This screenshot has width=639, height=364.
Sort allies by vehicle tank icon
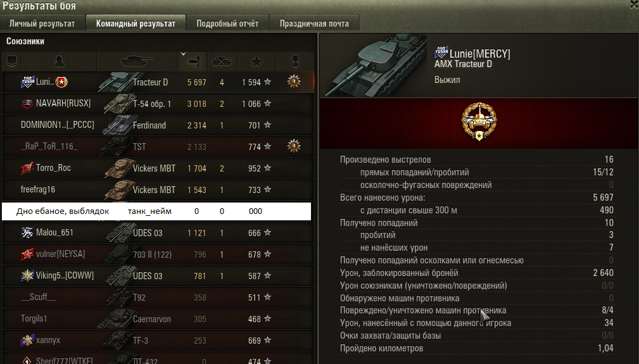(x=138, y=62)
